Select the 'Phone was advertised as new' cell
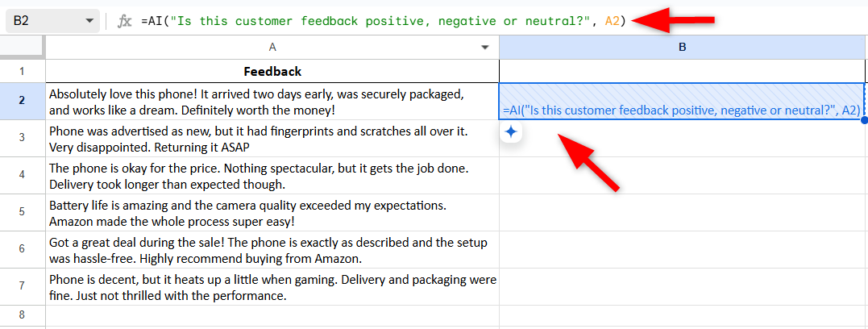 click(x=272, y=138)
